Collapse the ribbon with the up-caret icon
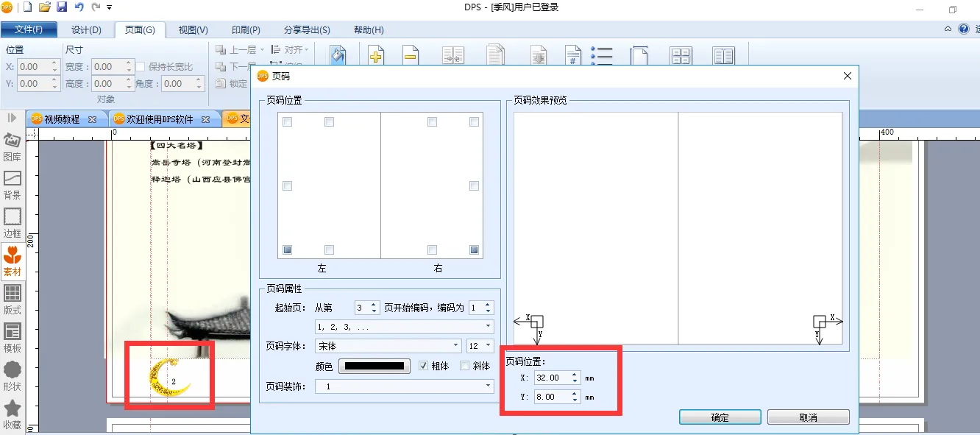Image resolution: width=980 pixels, height=435 pixels. click(948, 29)
